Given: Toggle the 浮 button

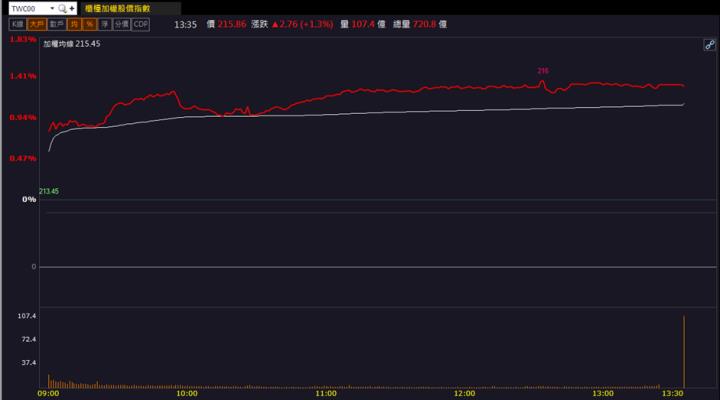Looking at the screenshot, I should pyautogui.click(x=105, y=24).
